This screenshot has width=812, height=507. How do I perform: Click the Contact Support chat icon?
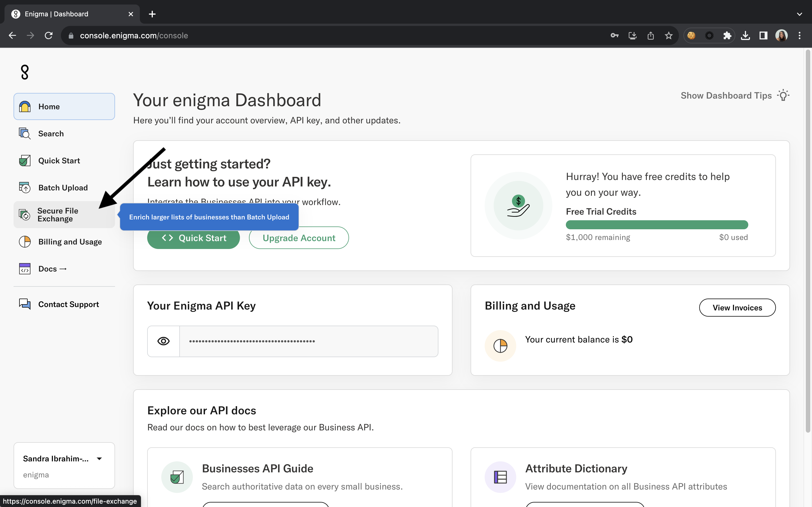pyautogui.click(x=25, y=304)
